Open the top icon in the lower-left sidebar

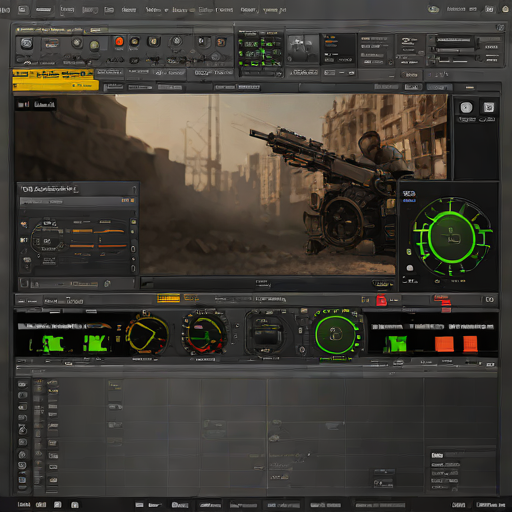click(22, 384)
